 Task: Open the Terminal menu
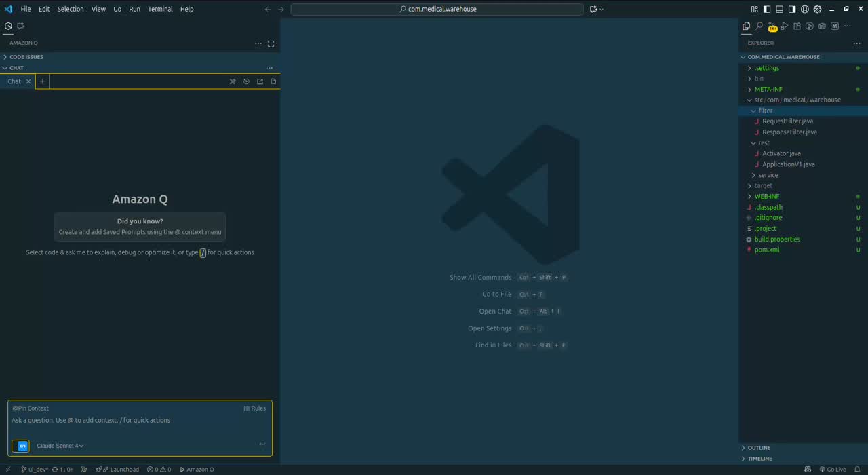click(x=160, y=9)
